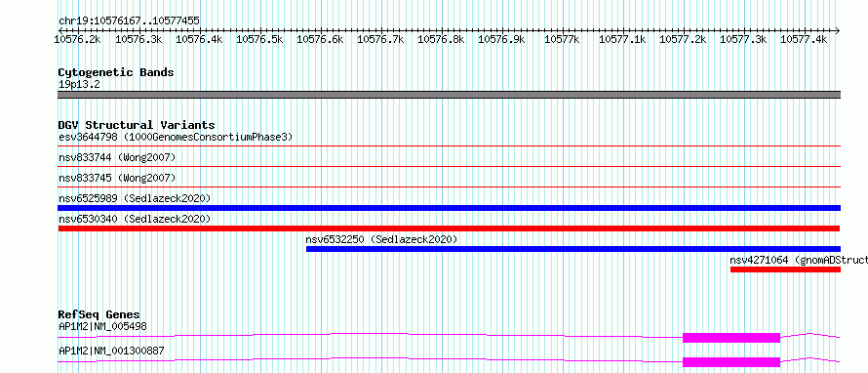This screenshot has height=373, width=868.
Task: Click the 10576.4k ruler tick label
Action: point(199,39)
